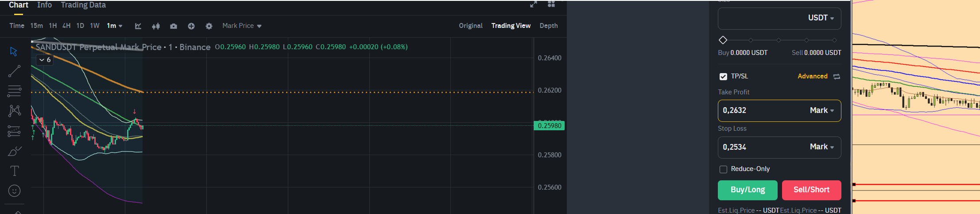
Task: Expand the Mark Price dropdown
Action: click(242, 26)
